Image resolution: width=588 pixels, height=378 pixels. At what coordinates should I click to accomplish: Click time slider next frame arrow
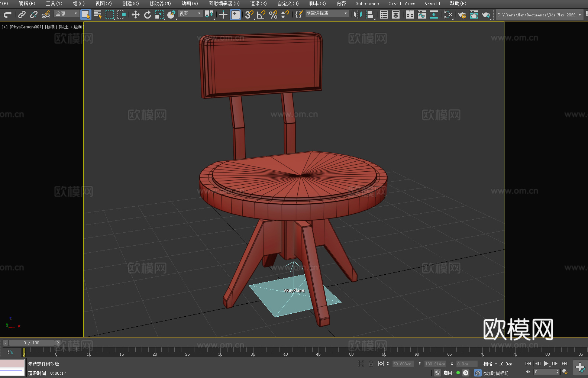[x=58, y=343]
